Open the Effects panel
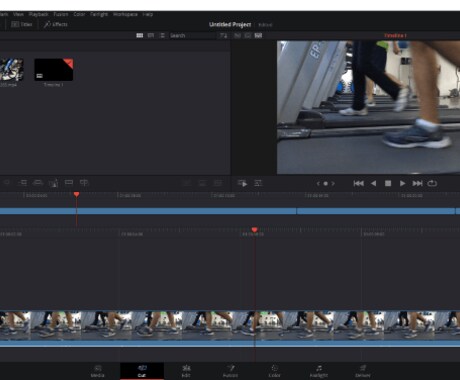The width and height of the screenshot is (460, 380). pos(56,24)
